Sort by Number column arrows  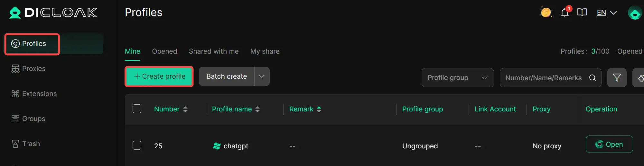click(x=185, y=109)
